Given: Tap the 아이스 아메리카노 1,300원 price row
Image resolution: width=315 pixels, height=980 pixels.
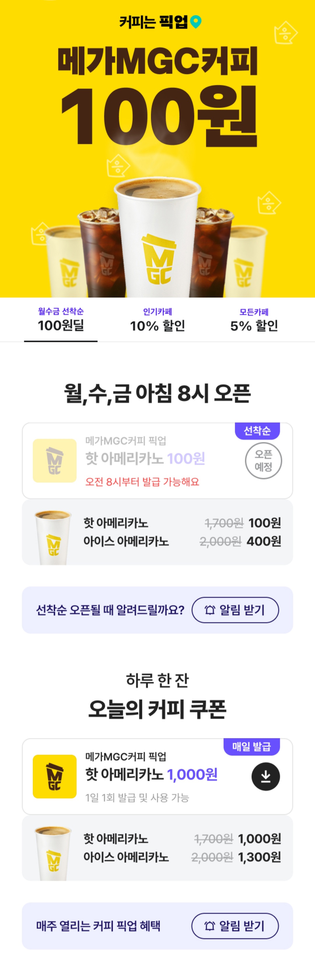Looking at the screenshot, I should pyautogui.click(x=182, y=857).
